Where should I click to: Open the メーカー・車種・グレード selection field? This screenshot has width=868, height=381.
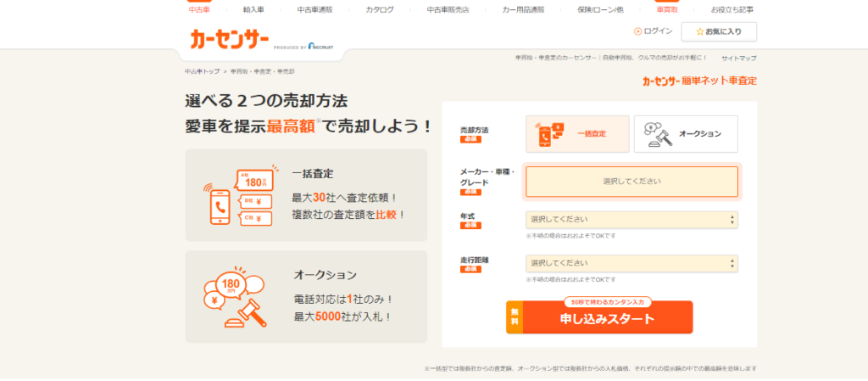pos(632,182)
